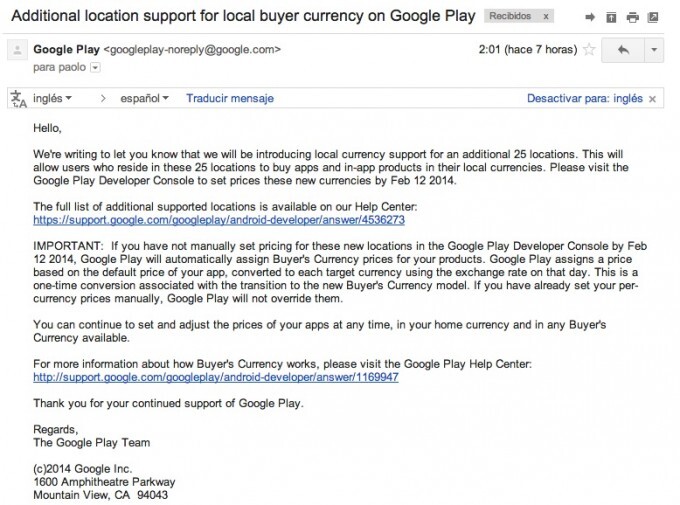Dismiss the translation bar with x

[x=653, y=99]
